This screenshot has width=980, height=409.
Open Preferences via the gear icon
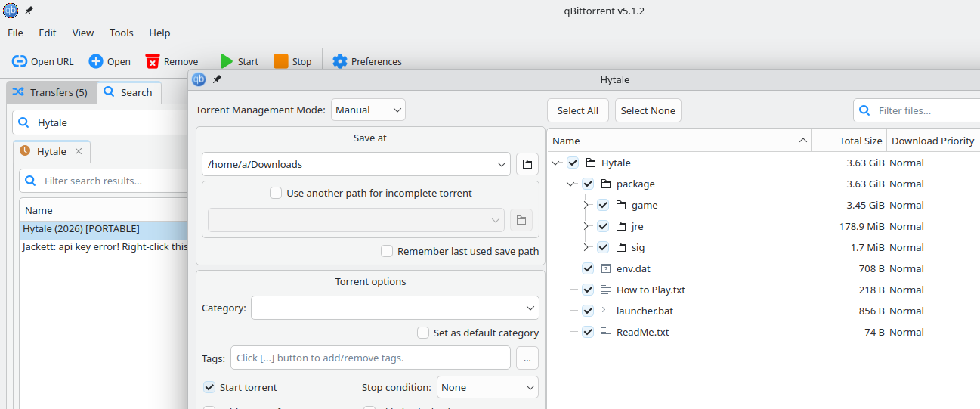[x=340, y=61]
